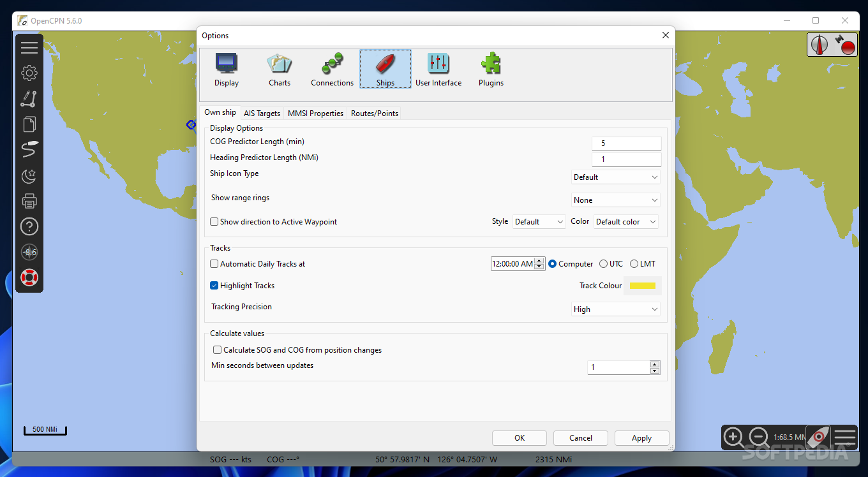Select the LMT time radio button
Image resolution: width=868 pixels, height=477 pixels.
[x=634, y=264]
